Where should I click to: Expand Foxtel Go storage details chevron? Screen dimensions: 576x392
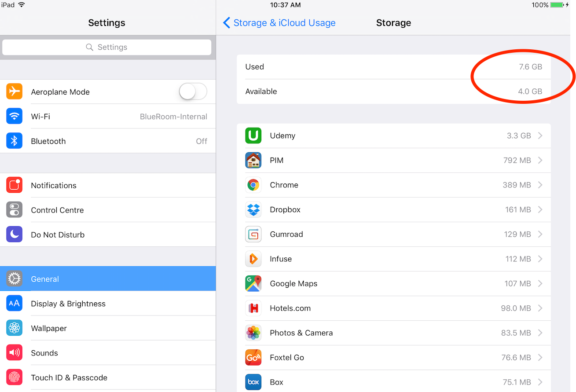(540, 357)
